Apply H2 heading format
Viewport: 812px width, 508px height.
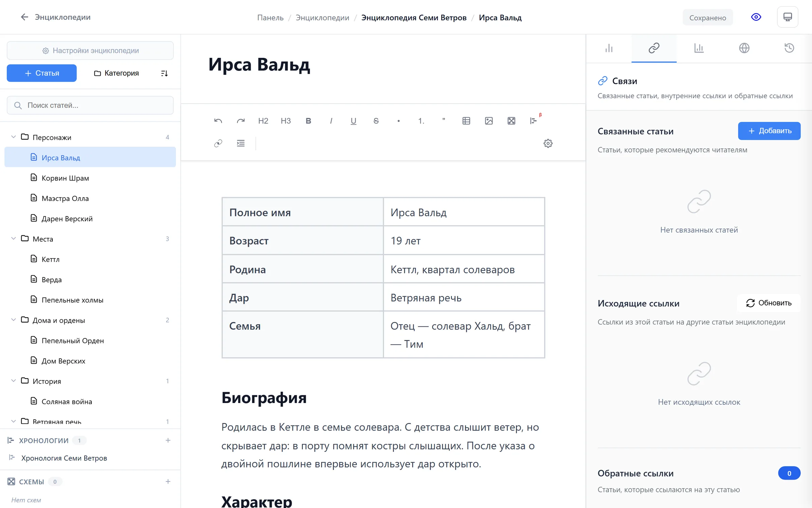coord(263,121)
